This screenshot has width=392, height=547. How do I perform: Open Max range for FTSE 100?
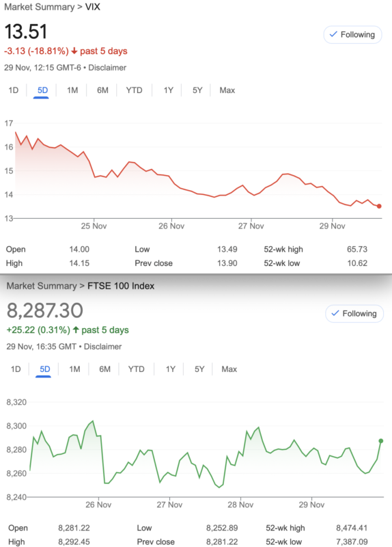point(229,369)
